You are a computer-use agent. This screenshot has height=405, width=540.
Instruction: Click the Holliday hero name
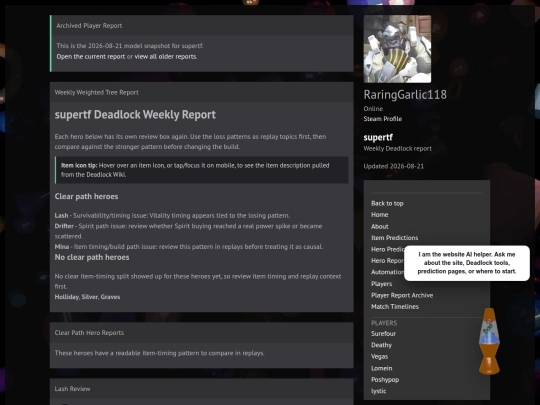[x=66, y=297]
